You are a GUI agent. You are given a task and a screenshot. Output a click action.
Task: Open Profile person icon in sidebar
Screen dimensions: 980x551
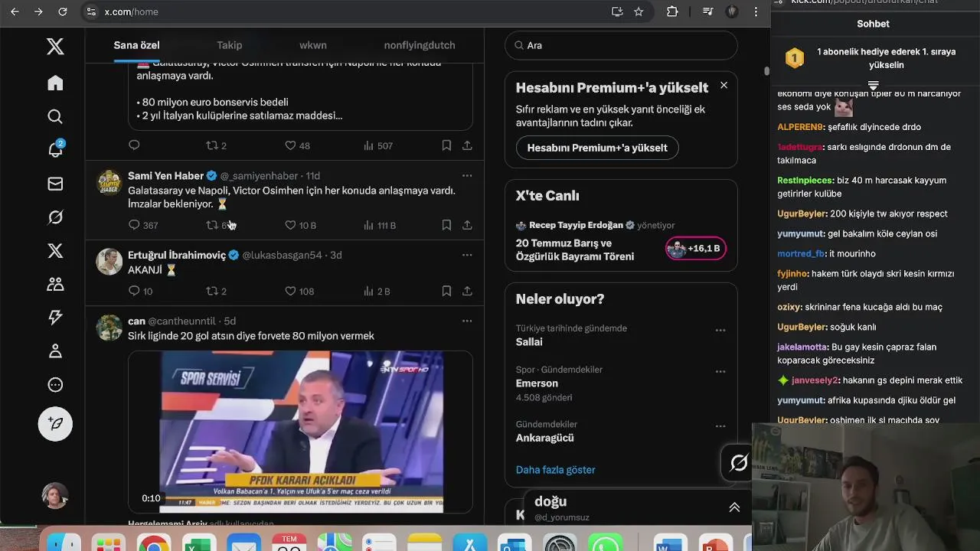[55, 351]
